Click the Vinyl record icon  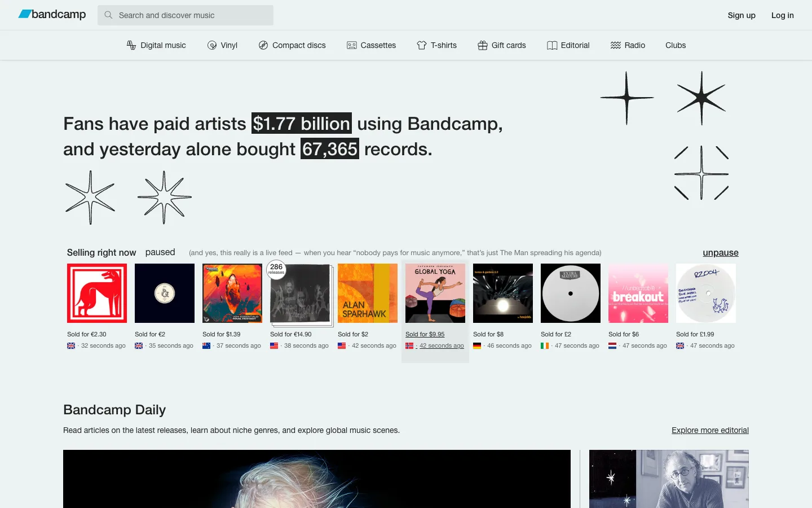[212, 45]
